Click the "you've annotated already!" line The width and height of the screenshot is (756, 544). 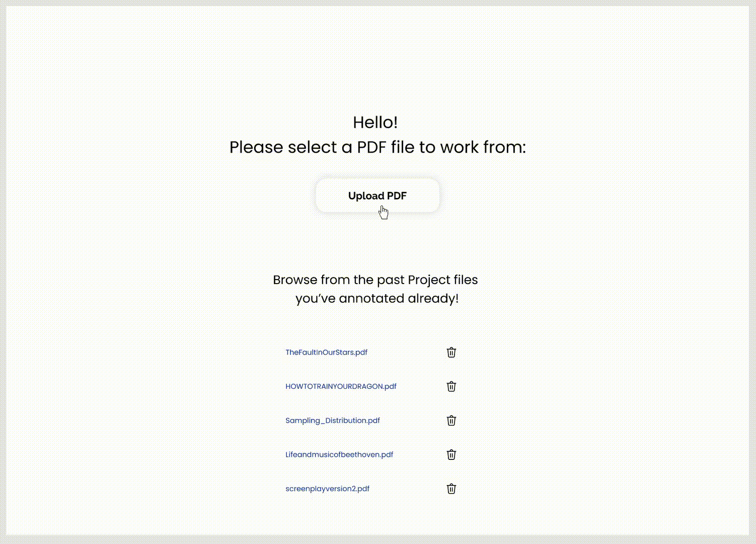[x=376, y=299]
